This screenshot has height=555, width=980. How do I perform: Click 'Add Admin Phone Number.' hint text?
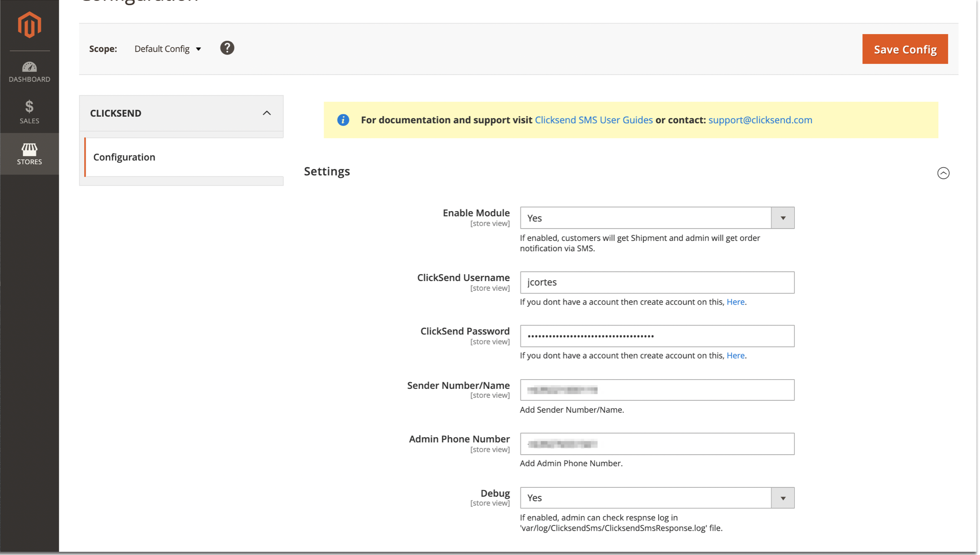[571, 463]
